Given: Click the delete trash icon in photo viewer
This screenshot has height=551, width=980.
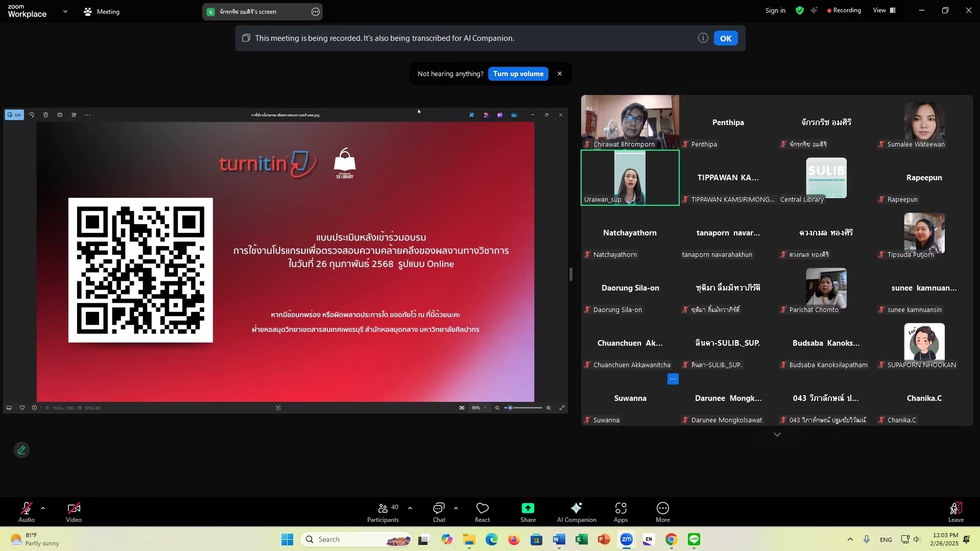Looking at the screenshot, I should pyautogui.click(x=45, y=115).
